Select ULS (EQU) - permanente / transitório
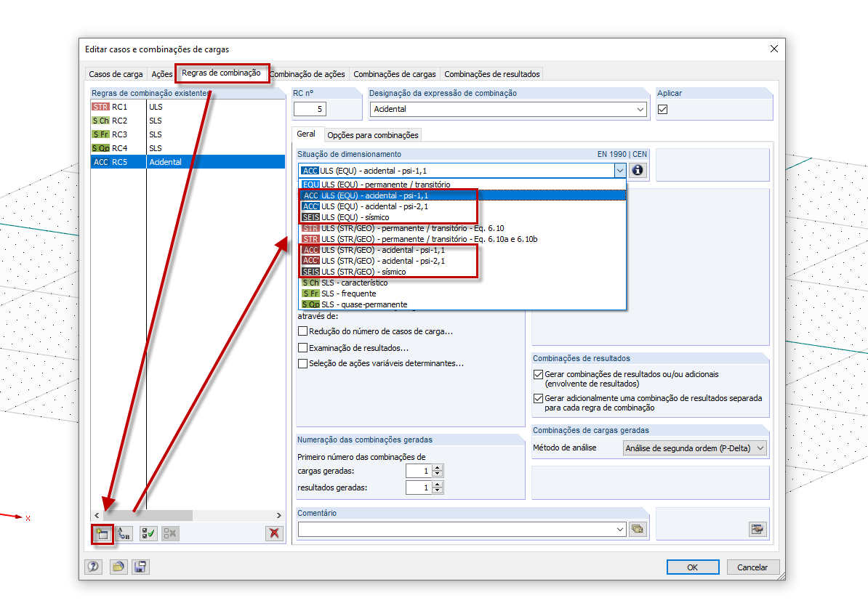868x603 pixels. coord(463,185)
